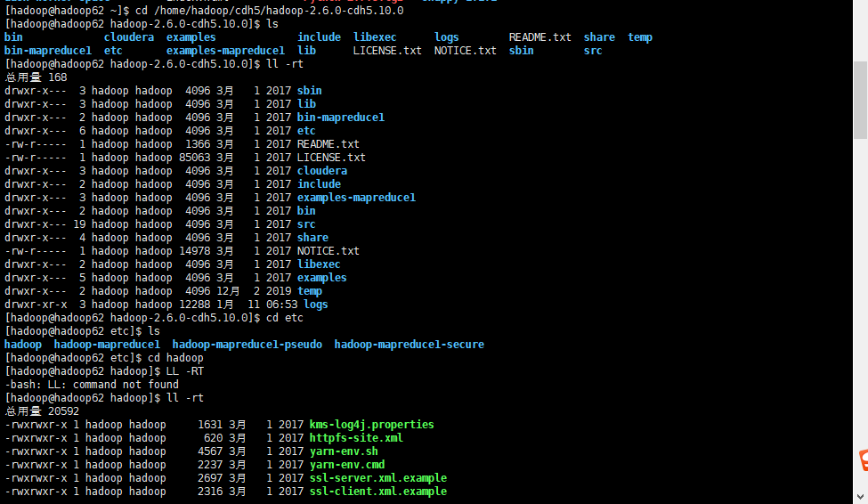Select the kms-log4j.properties file name
The height and width of the screenshot is (504, 868).
(x=371, y=425)
